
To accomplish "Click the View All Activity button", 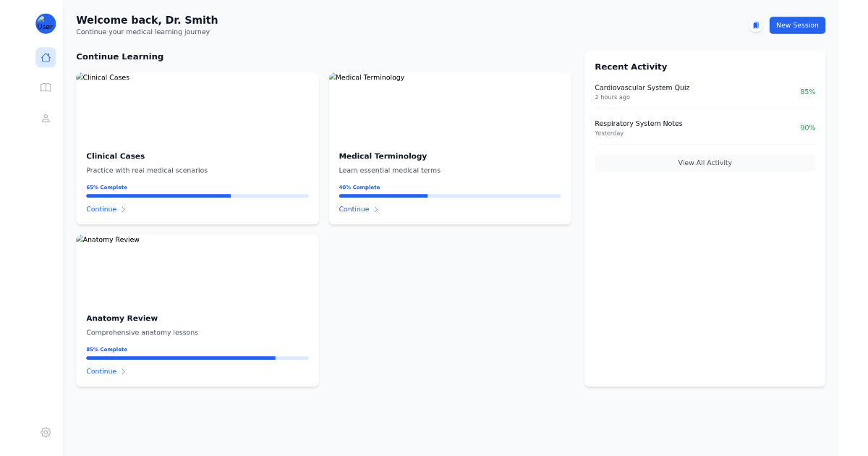I will click(x=705, y=162).
